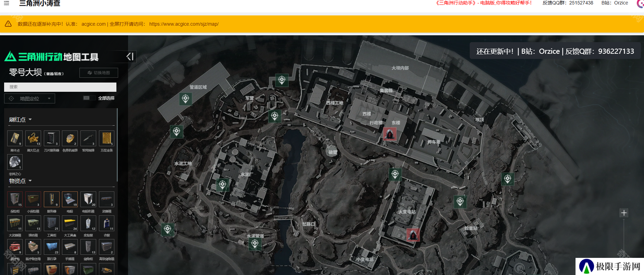Click the boss marker at 行政楼

[390, 134]
